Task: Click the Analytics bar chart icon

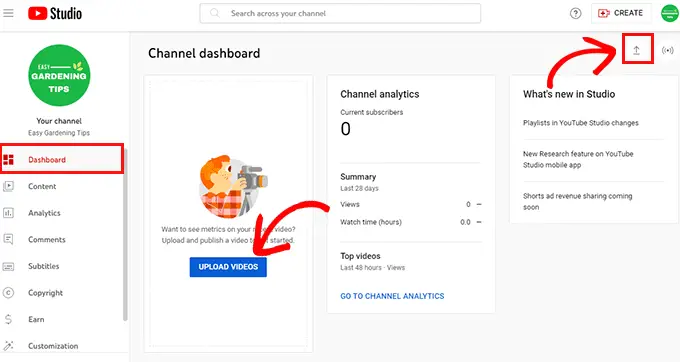Action: tap(9, 213)
